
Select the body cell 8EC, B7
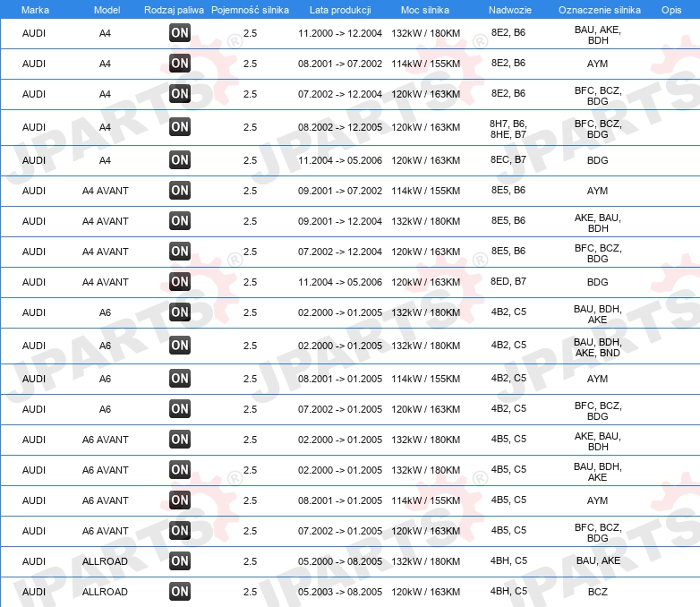coord(508,159)
